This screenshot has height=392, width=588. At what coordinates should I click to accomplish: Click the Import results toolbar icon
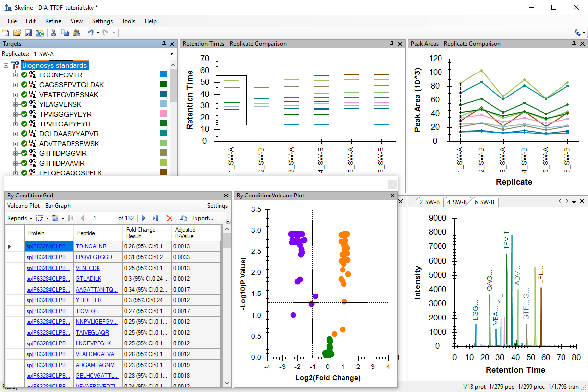(x=40, y=33)
